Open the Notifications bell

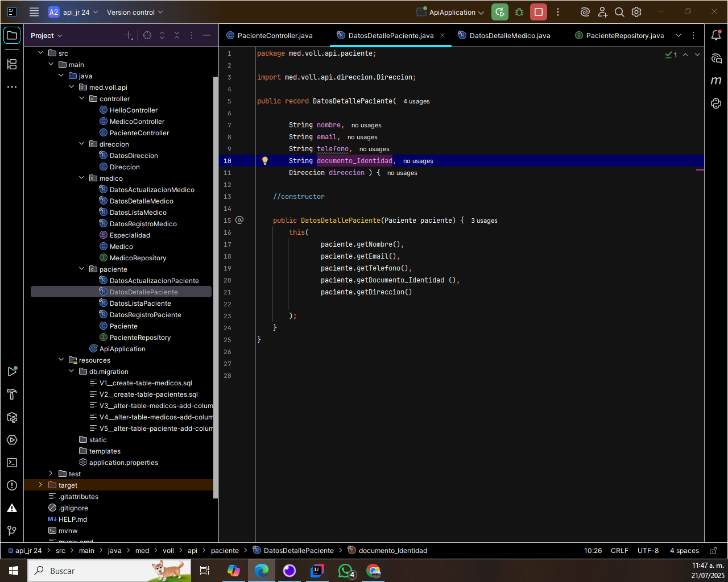[716, 35]
